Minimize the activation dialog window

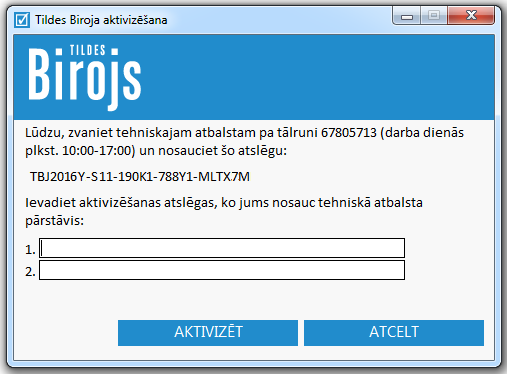(407, 16)
